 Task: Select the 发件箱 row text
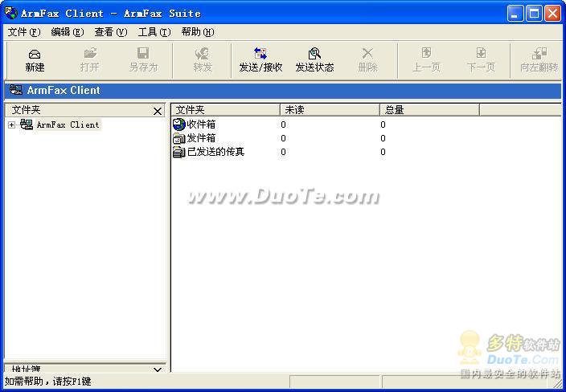[x=201, y=138]
